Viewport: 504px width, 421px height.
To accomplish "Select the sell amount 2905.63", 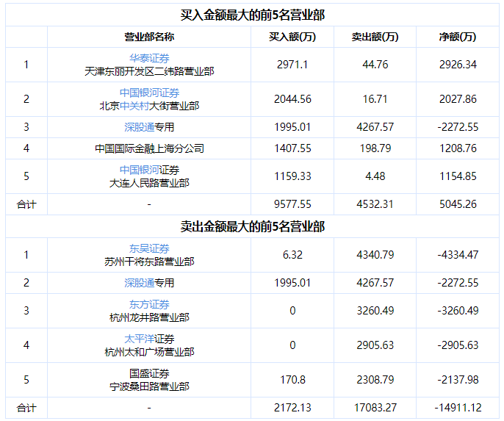I will pyautogui.click(x=375, y=345).
